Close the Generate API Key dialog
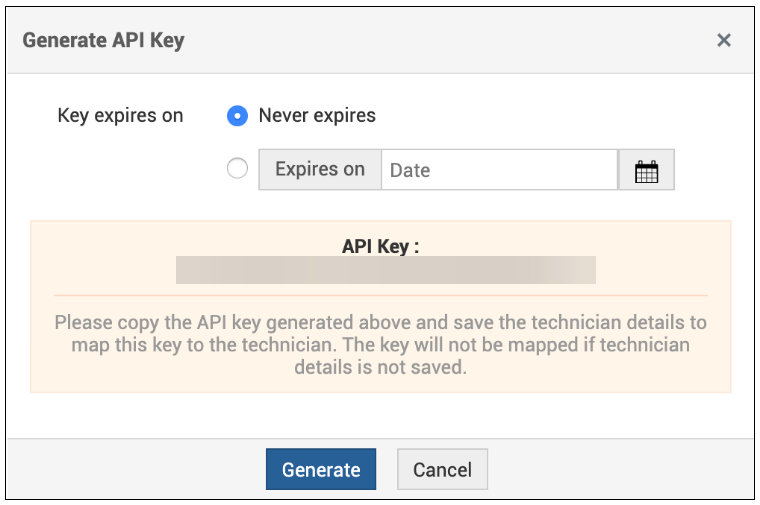The image size is (760, 505). coord(724,40)
